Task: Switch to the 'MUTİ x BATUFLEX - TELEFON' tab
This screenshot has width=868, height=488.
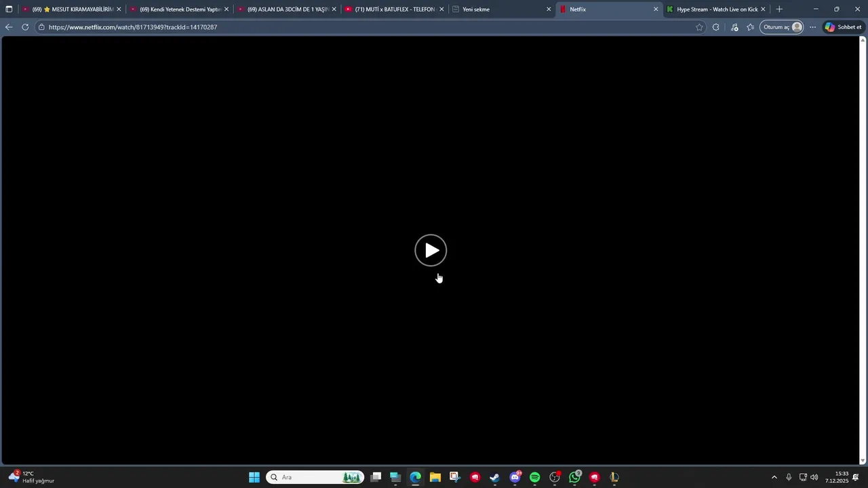Action: pyautogui.click(x=393, y=9)
